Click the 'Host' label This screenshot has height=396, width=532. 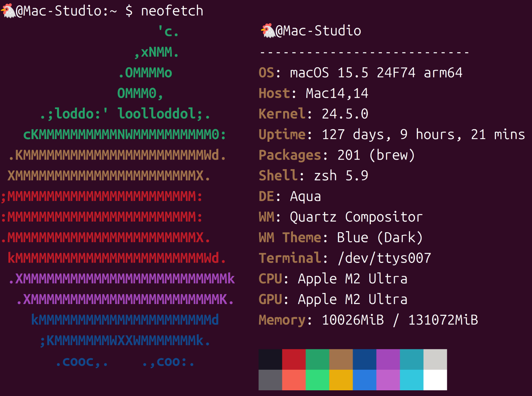(x=274, y=93)
